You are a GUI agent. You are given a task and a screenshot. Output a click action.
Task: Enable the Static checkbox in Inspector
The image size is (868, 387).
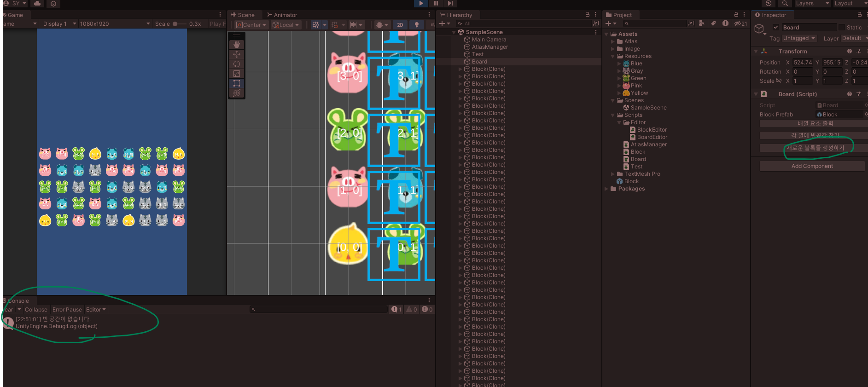click(842, 27)
